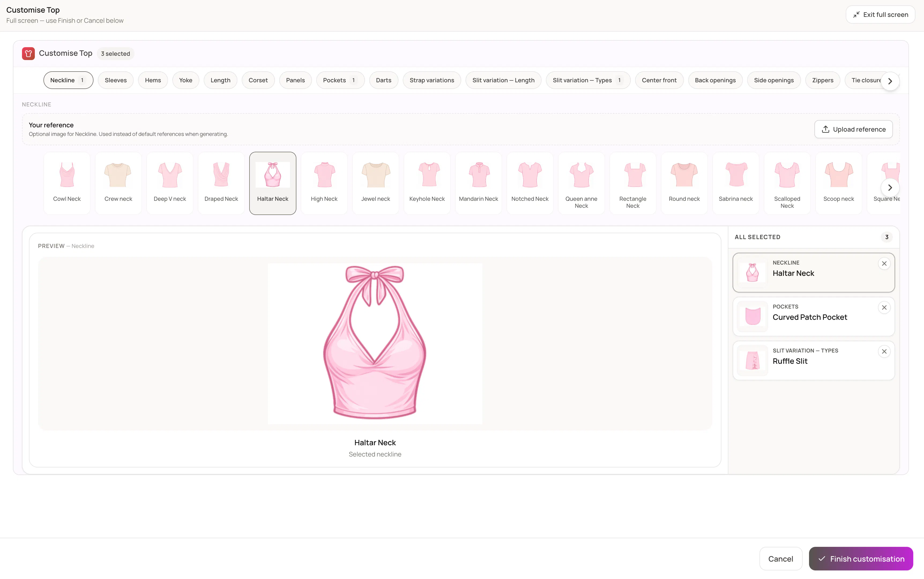The image size is (924, 579).
Task: Select the Cowl Neck option
Action: coord(67,183)
